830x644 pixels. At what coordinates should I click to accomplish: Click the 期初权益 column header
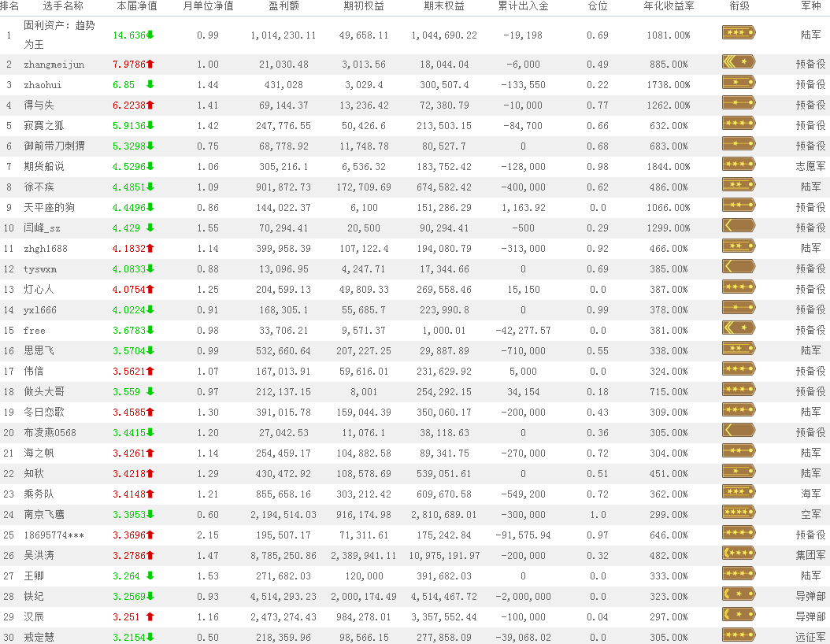[x=364, y=6]
